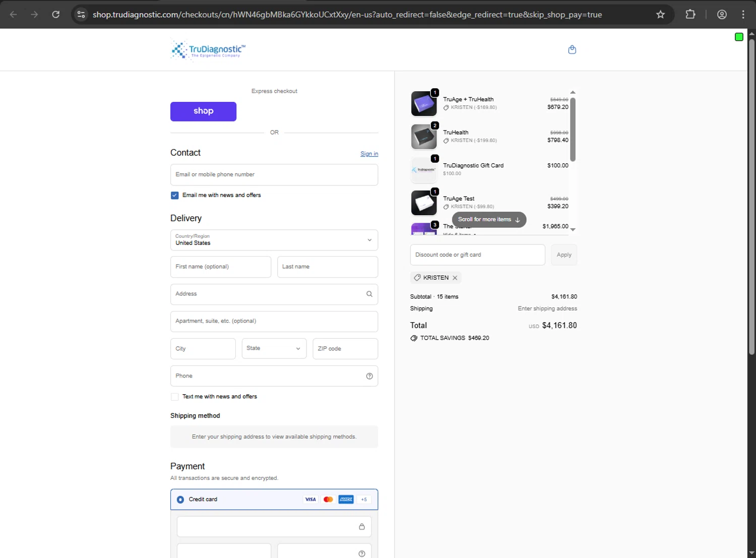The height and width of the screenshot is (558, 756).
Task: Click the Discount code or gift card field
Action: (478, 255)
